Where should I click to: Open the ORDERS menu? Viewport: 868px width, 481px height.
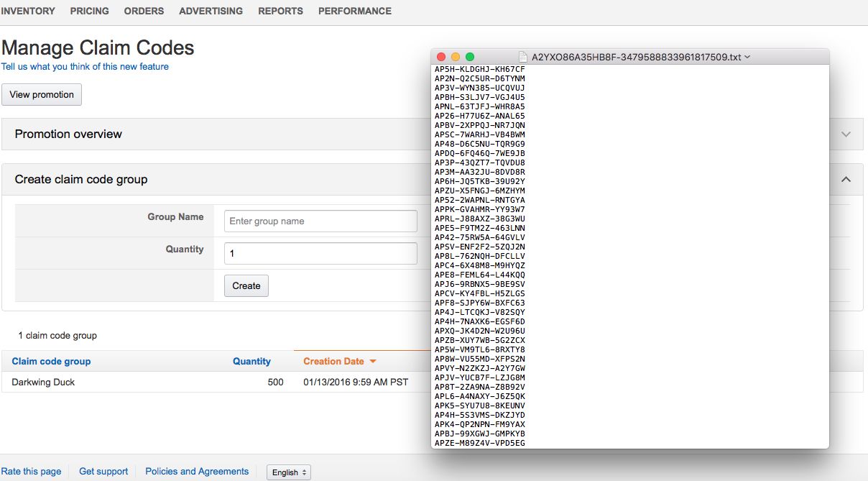click(x=144, y=11)
